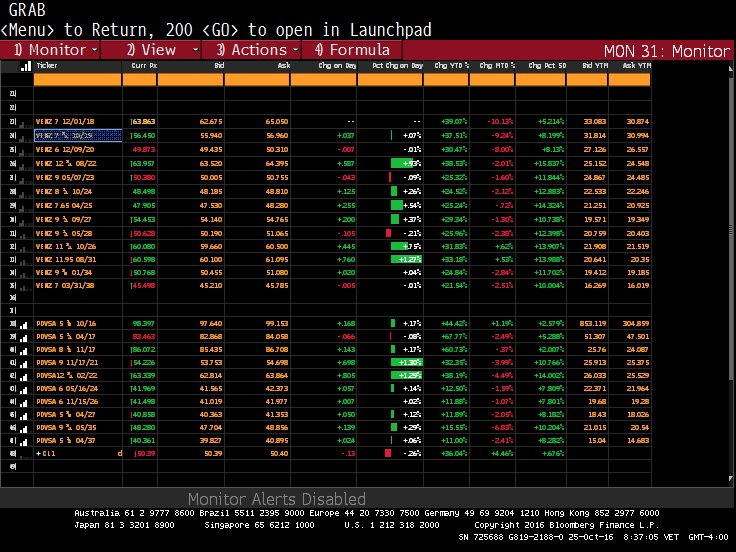Click chart icon for PDVSA 5 10/16 row
The height and width of the screenshot is (552, 736).
[x=23, y=324]
